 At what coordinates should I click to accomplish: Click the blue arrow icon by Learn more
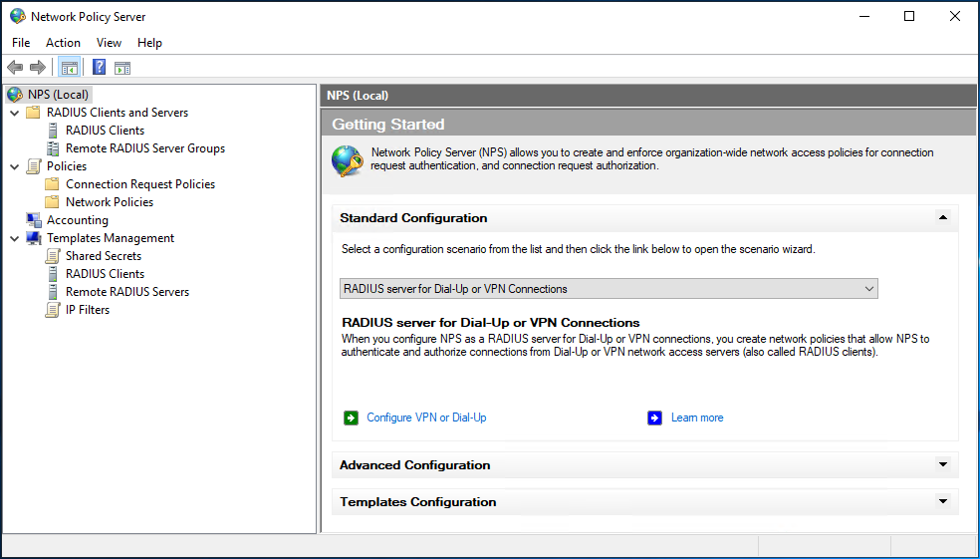point(655,418)
